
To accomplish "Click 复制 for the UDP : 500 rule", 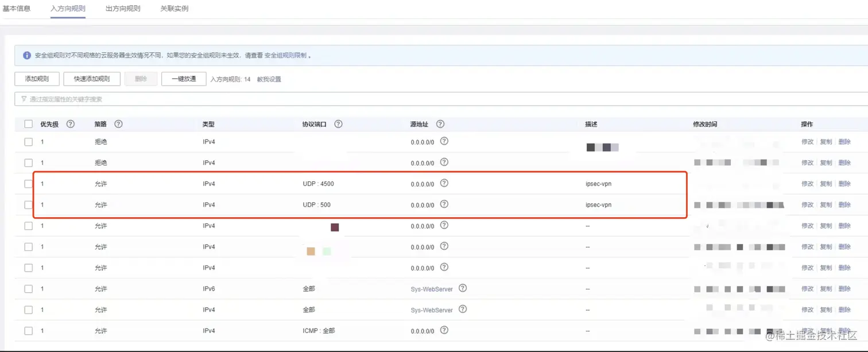I will coord(826,204).
